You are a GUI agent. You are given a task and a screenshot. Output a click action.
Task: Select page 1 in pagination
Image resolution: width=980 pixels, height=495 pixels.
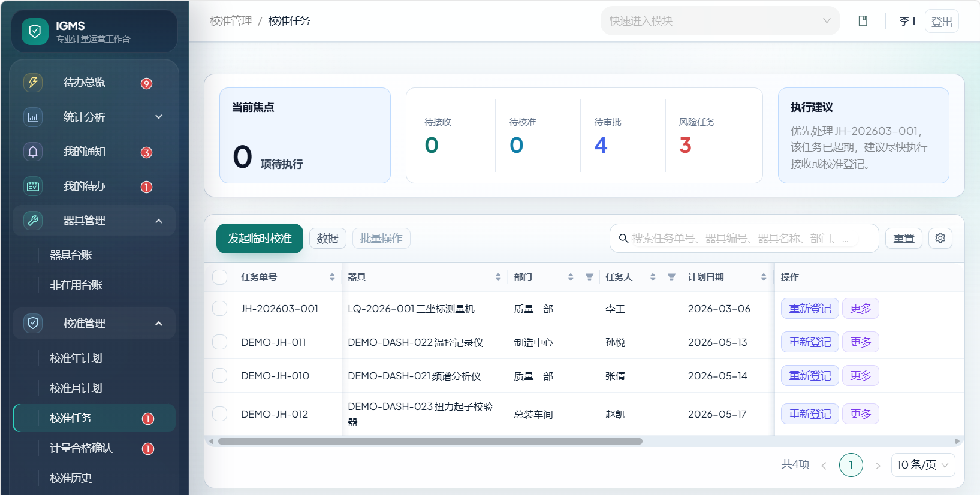pyautogui.click(x=851, y=465)
